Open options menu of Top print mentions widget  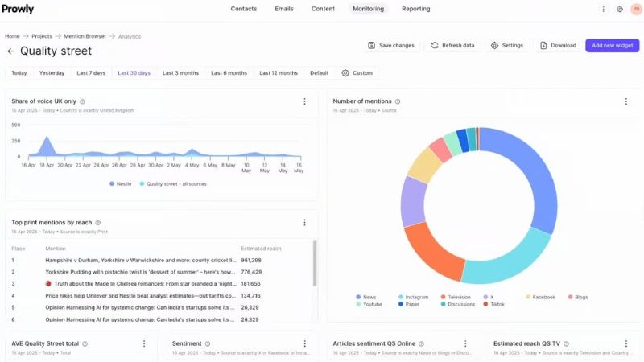304,223
